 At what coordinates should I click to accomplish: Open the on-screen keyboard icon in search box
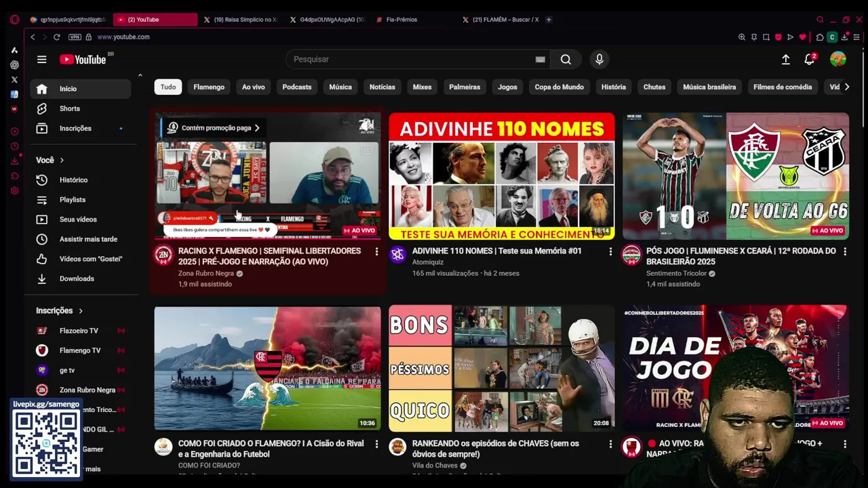pos(540,60)
